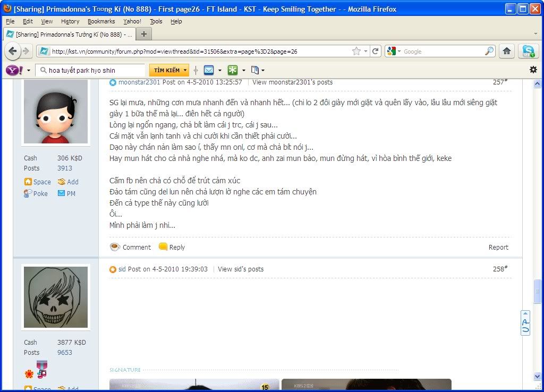Open Yahoo Mail envelope icon
544x392 pixels.
(x=209, y=71)
